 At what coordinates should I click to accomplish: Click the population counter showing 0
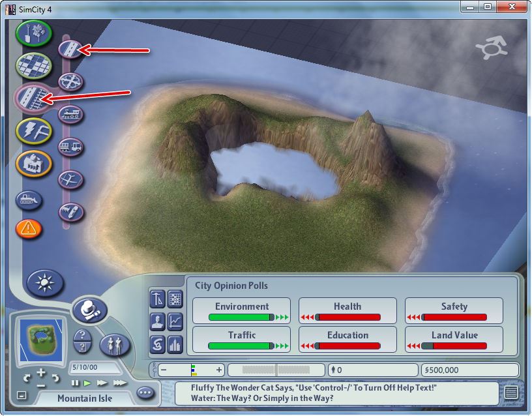coord(373,370)
